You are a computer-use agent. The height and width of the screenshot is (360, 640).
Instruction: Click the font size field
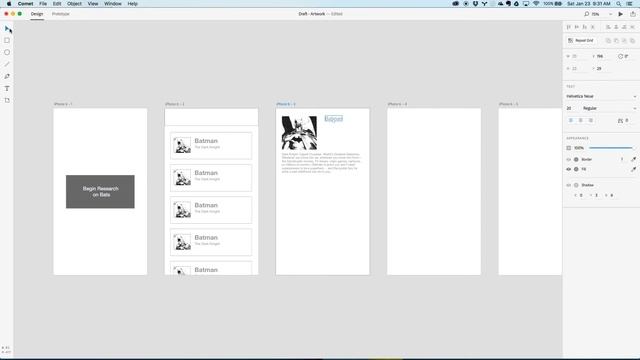[x=571, y=108]
